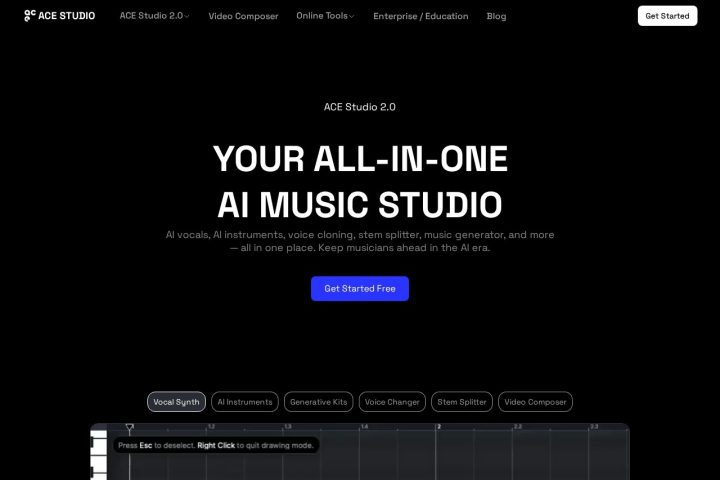720x480 pixels.
Task: Click the blue Get Started Free button
Action: [x=360, y=288]
